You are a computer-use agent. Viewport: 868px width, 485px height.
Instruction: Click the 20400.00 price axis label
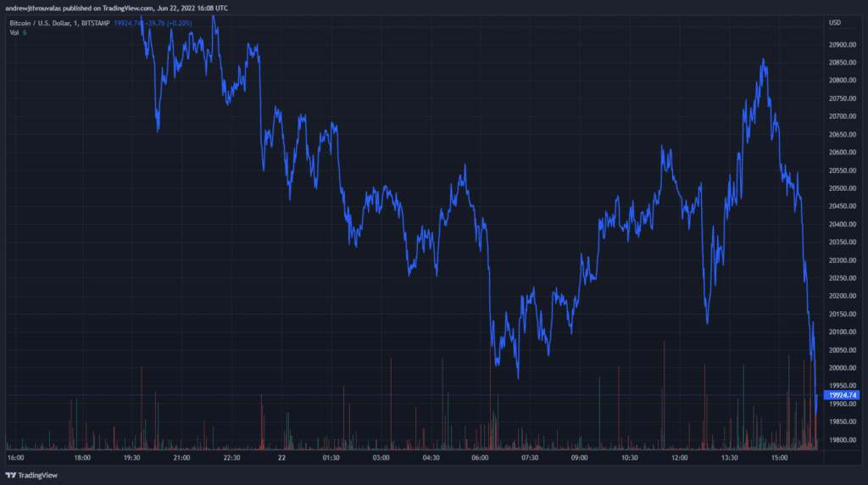pos(843,224)
